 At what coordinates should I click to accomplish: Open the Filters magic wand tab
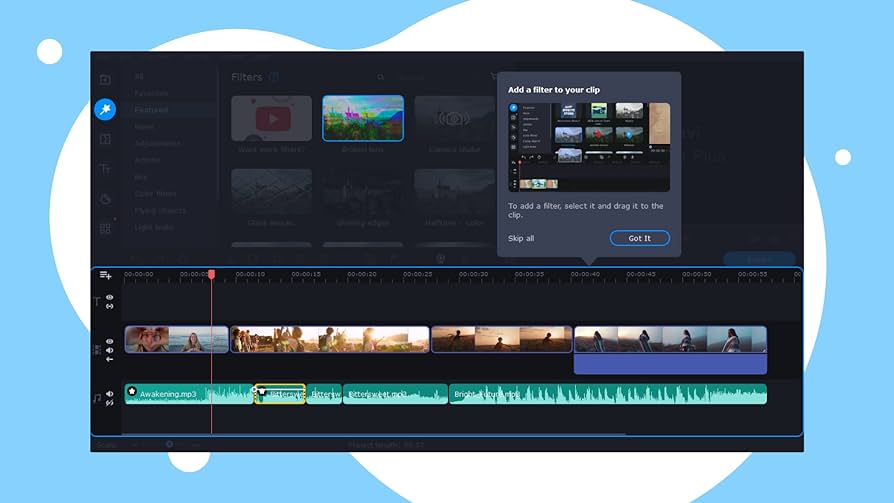tap(105, 110)
